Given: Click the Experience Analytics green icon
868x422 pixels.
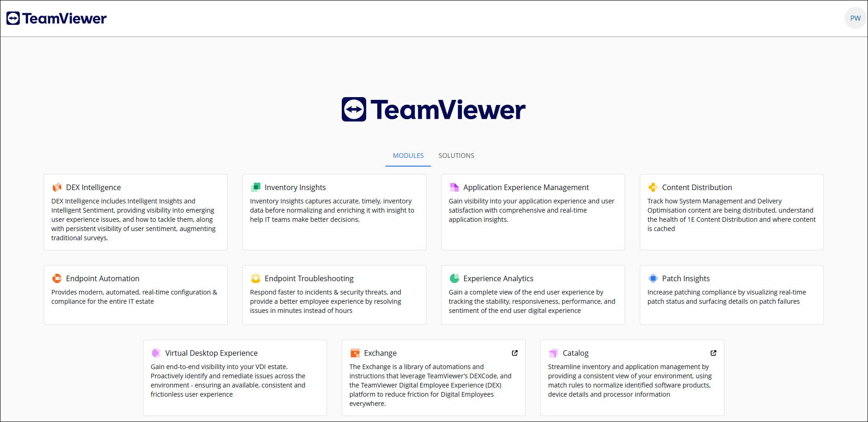Looking at the screenshot, I should click(x=454, y=278).
